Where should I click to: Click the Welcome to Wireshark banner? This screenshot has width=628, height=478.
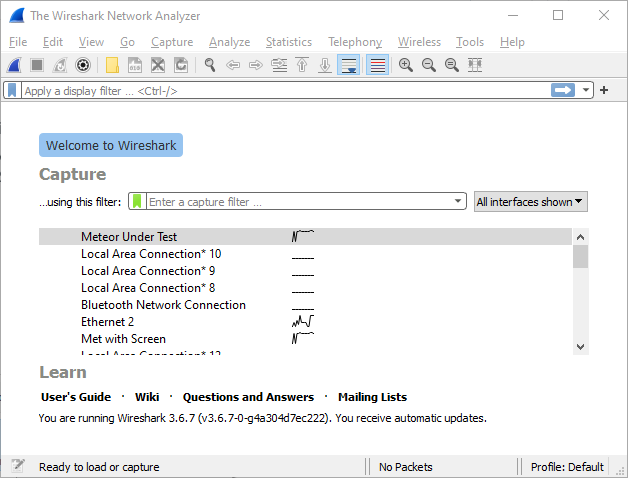[111, 145]
